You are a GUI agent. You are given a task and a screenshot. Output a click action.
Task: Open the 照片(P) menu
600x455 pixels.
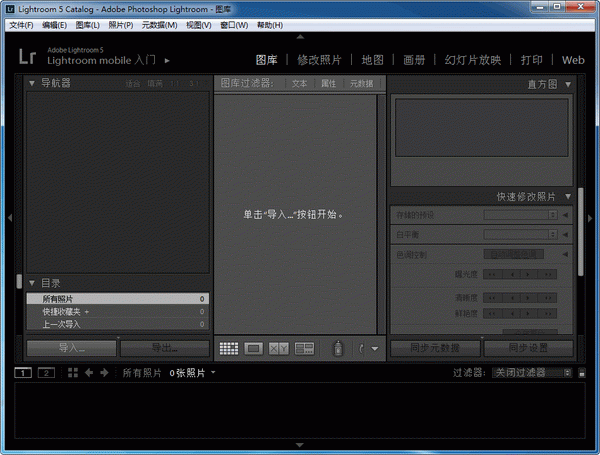(121, 25)
